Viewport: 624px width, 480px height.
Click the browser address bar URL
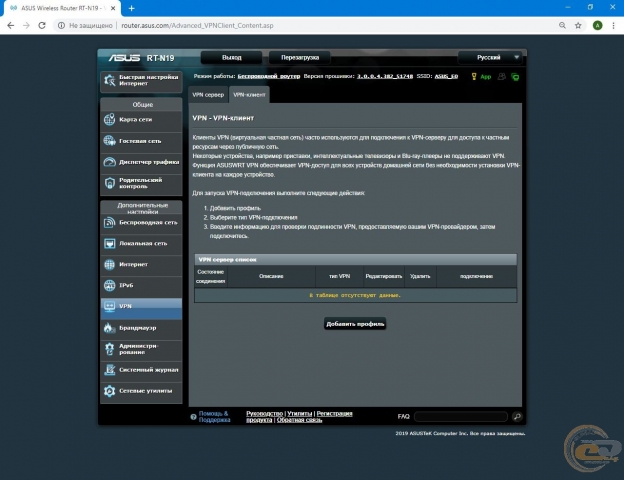click(x=197, y=25)
